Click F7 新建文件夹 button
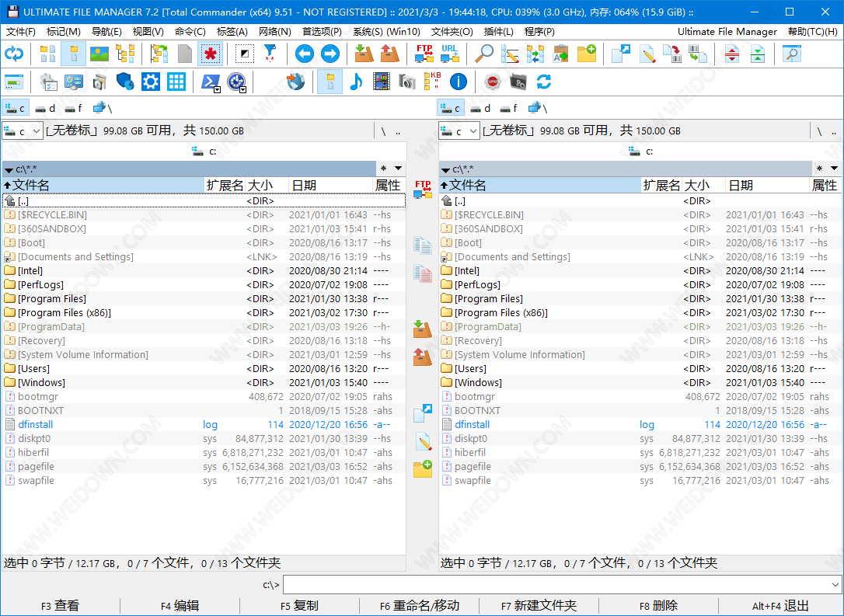The height and width of the screenshot is (616, 844). pos(539,606)
